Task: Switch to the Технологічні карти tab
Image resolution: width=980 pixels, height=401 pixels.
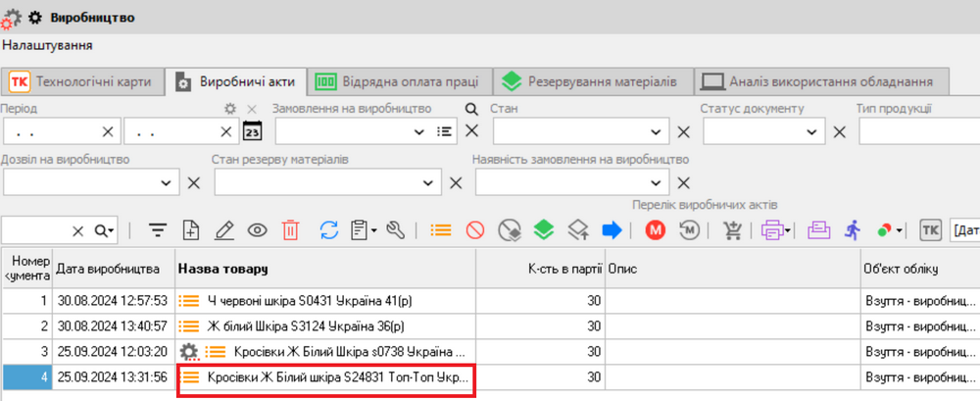Action: point(82,81)
